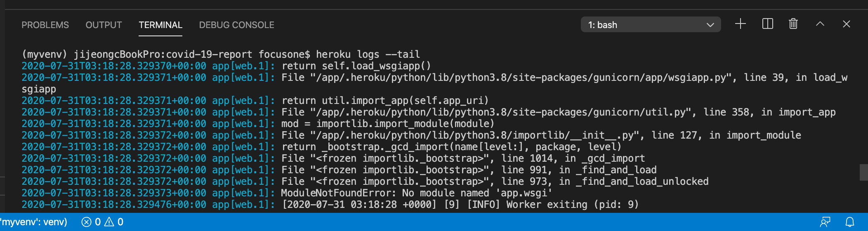Open the gunicorn/app/wsgiapp.py file path link

(x=523, y=78)
